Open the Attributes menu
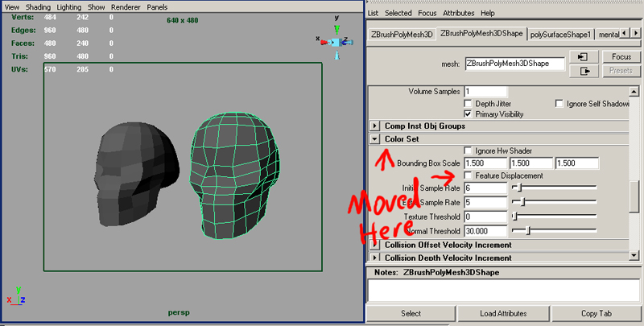The height and width of the screenshot is (326, 644). coord(459,13)
